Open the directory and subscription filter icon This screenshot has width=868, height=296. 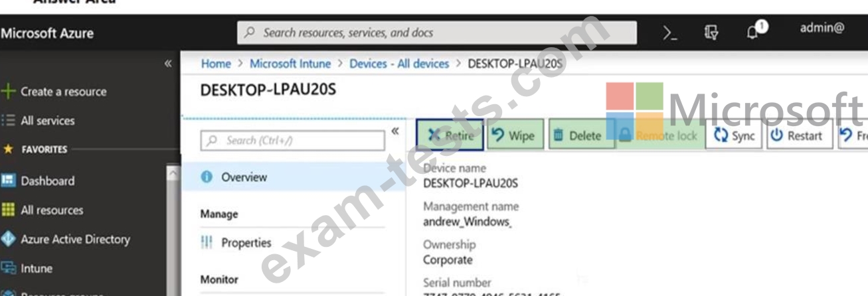[x=710, y=33]
